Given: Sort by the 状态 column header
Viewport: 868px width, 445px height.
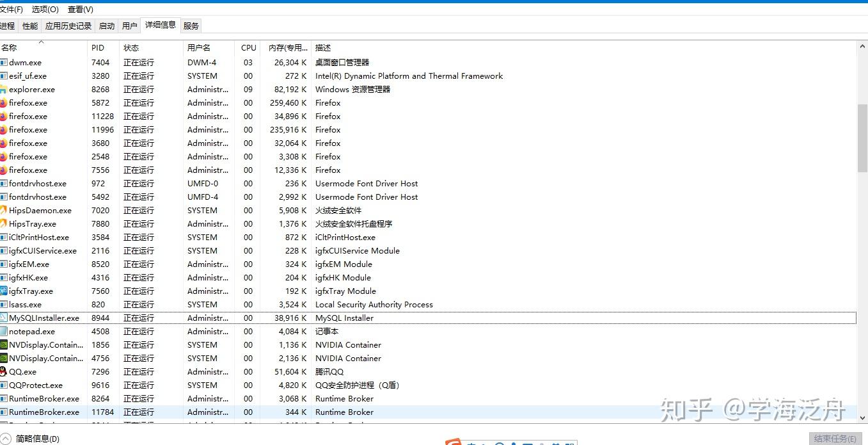Looking at the screenshot, I should pyautogui.click(x=151, y=47).
